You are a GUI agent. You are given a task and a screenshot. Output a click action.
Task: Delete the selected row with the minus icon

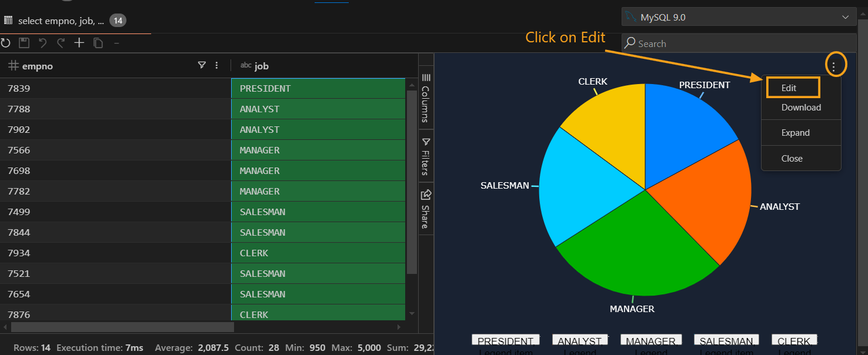(x=116, y=42)
